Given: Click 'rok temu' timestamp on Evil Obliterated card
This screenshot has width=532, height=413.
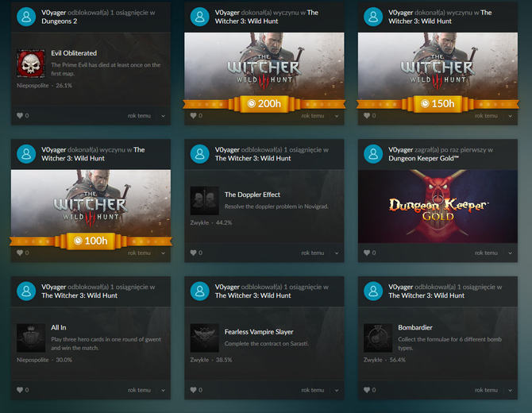Looking at the screenshot, I should coord(139,116).
